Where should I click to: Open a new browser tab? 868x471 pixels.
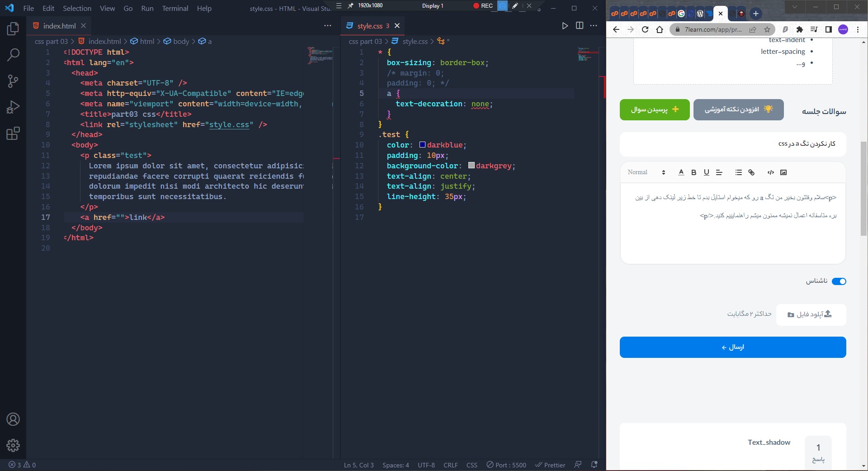click(x=755, y=14)
